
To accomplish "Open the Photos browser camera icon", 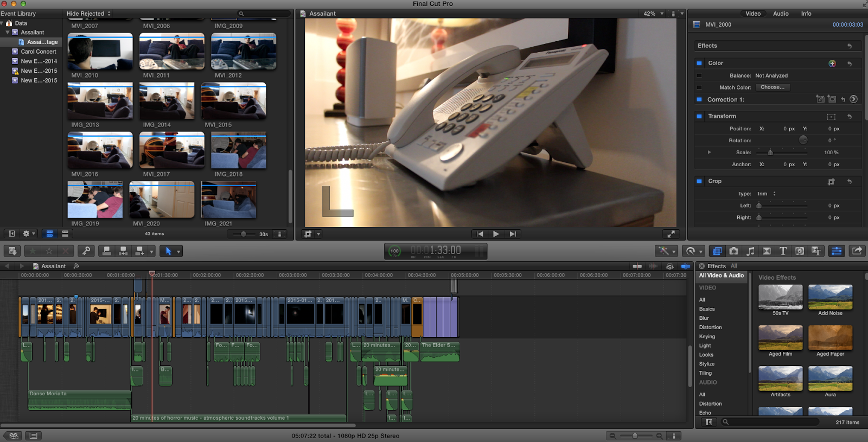I will (733, 251).
